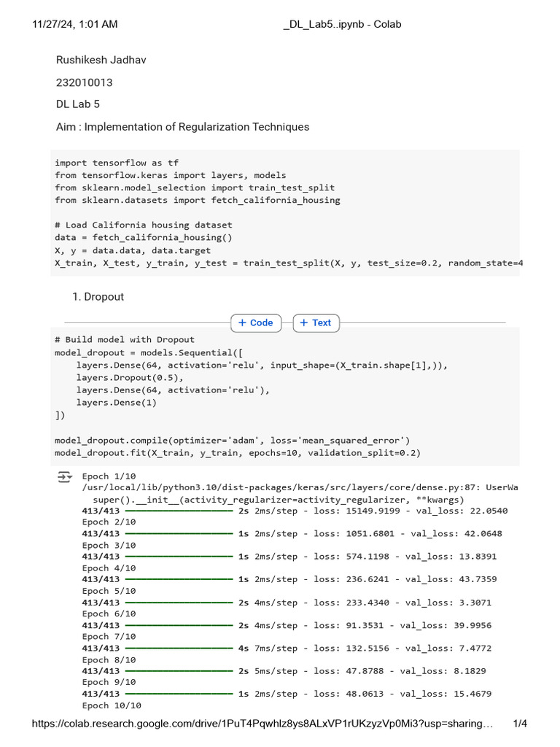Click the output toggle icon beside Epoch 1/10

(x=65, y=477)
